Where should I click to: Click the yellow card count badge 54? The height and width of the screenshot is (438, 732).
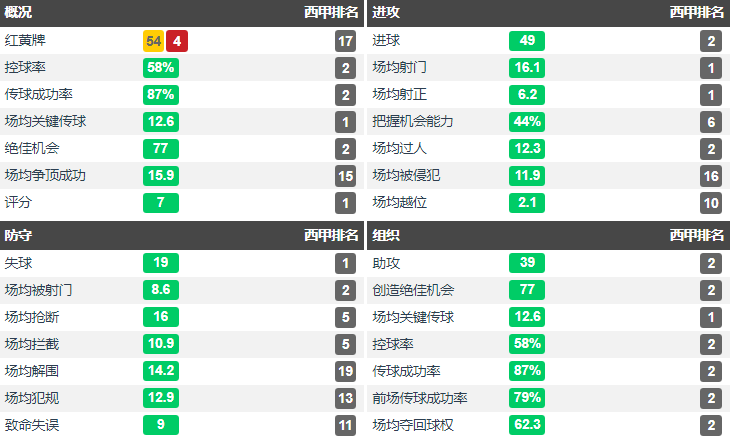click(x=153, y=41)
